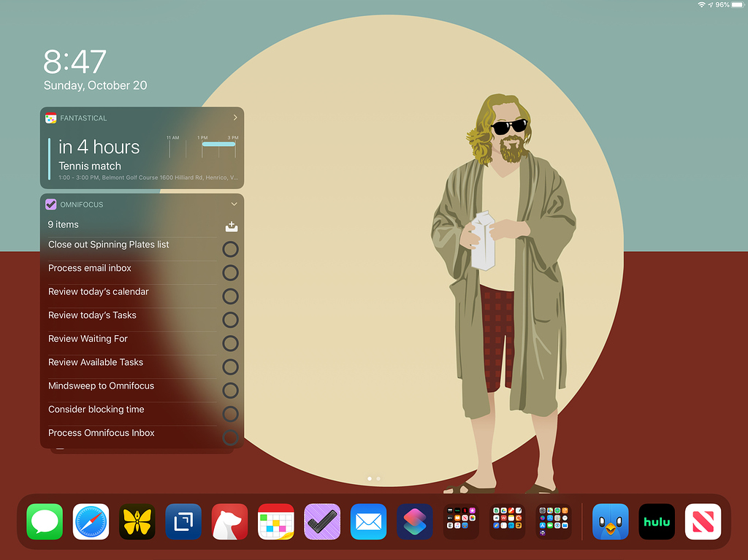The height and width of the screenshot is (560, 748).
Task: Complete the 'Review today's Tasks' item
Action: tap(230, 320)
